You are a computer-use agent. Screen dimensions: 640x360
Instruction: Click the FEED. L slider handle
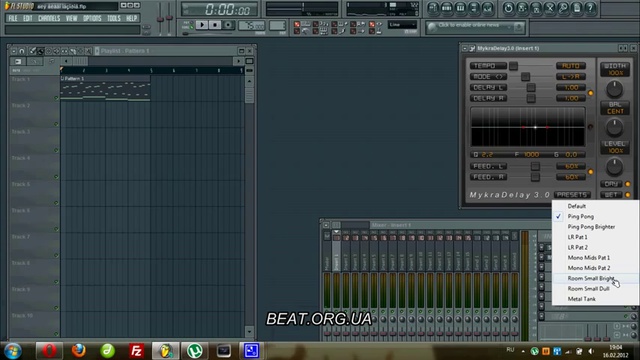535,166
